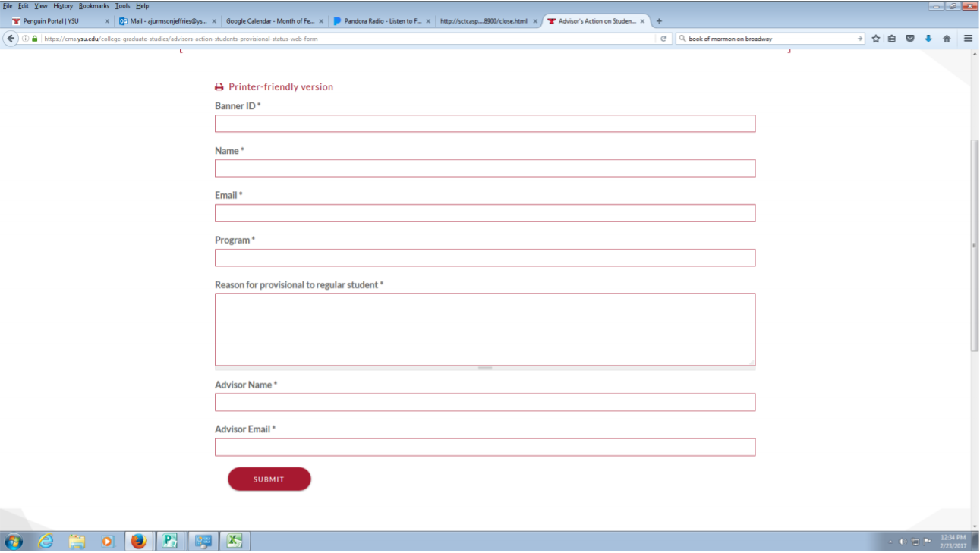Open the Edit menu
This screenshot has width=980, height=553.
24,6
